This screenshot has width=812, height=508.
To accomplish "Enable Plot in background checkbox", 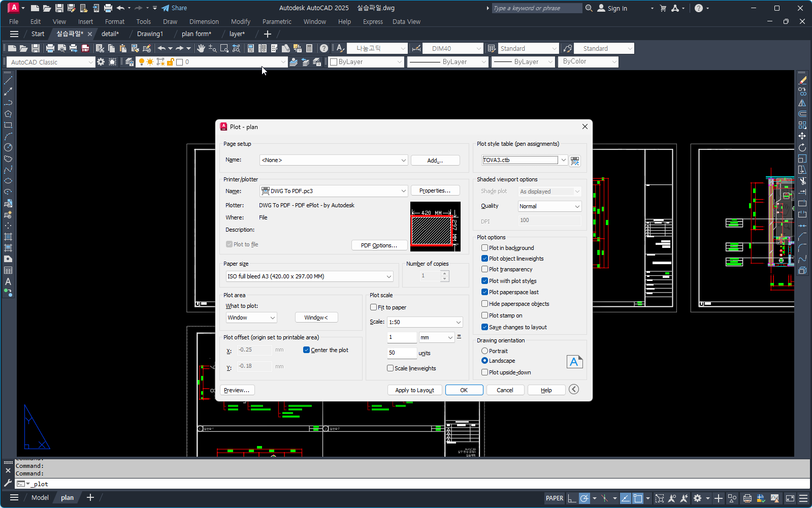I will click(484, 248).
